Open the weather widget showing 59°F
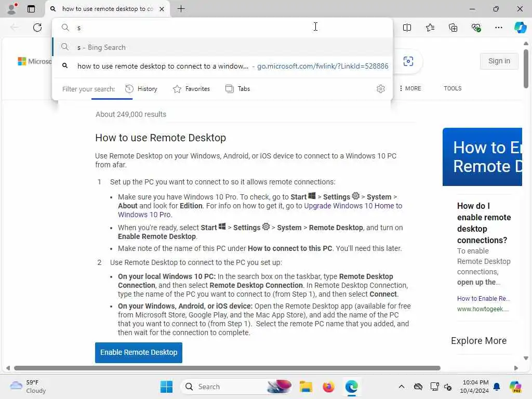532x399 pixels. point(28,387)
